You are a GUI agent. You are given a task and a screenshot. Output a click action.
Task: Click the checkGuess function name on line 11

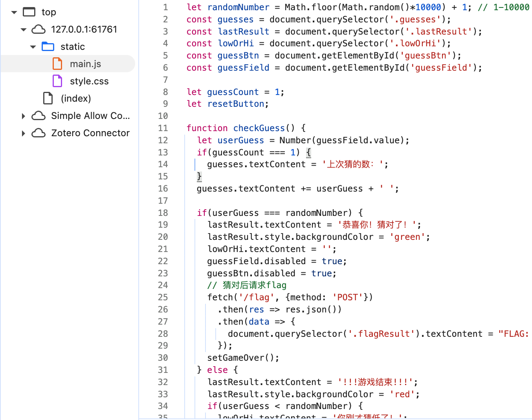[259, 128]
